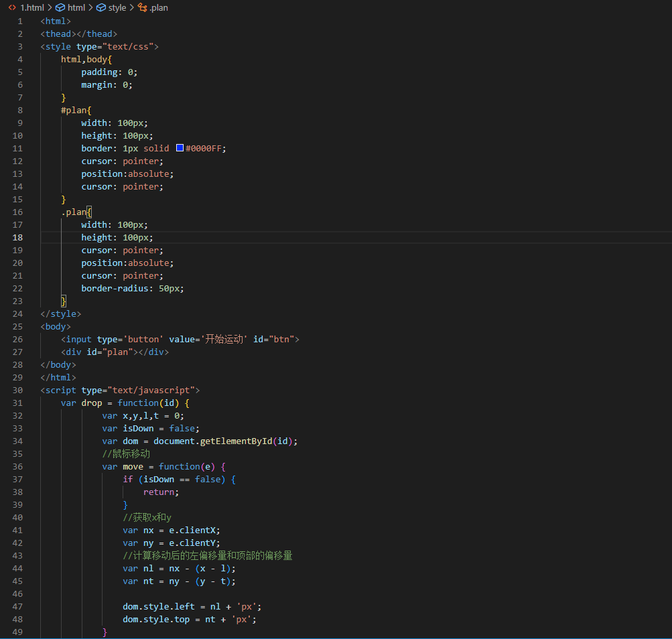The image size is (672, 639).
Task: Click the style element symbol icon in breadcrumb
Action: coord(101,8)
